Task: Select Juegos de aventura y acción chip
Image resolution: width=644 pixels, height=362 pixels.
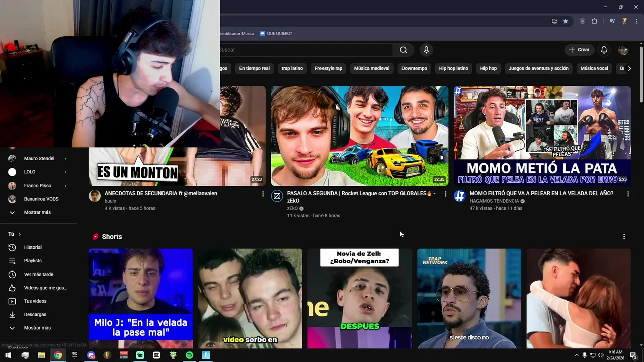Action: (538, 68)
